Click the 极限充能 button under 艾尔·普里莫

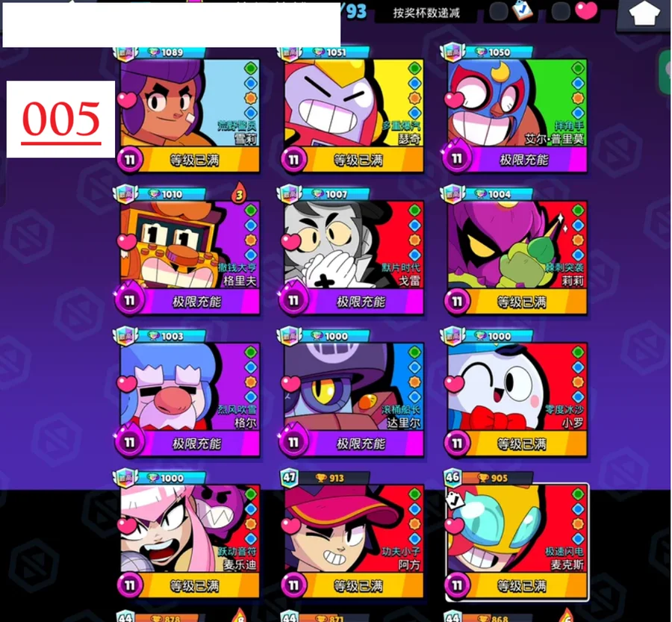pos(523,160)
